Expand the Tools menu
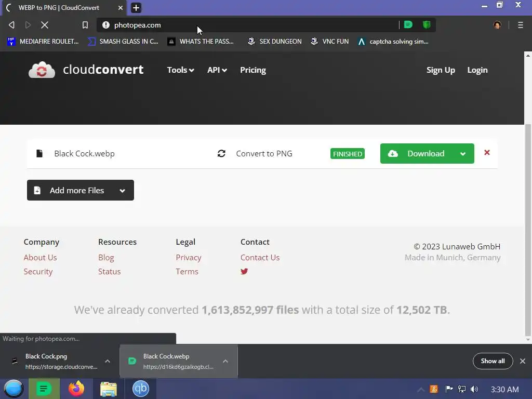This screenshot has height=399, width=532. [180, 70]
